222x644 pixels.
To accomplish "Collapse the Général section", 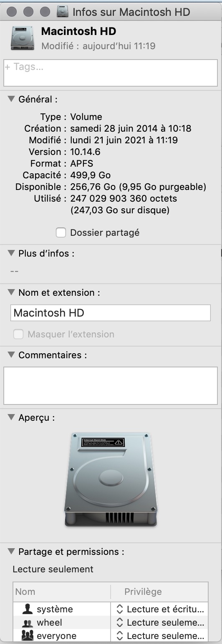I will click(x=11, y=99).
